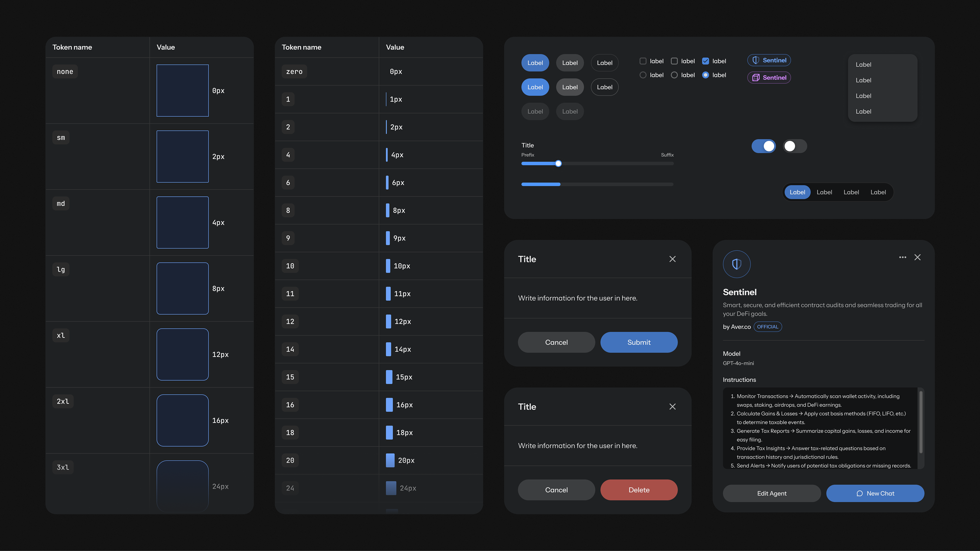Close the dialog containing the Delete button

672,406
